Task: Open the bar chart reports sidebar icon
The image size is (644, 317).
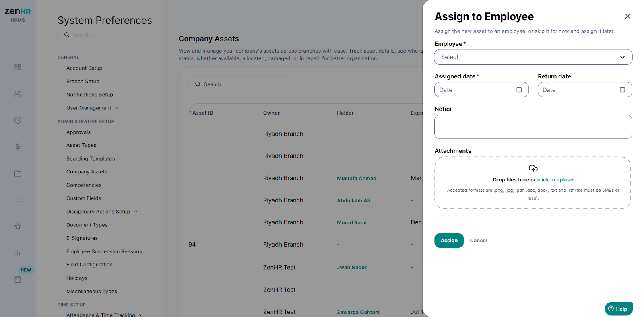Action: coord(18,253)
